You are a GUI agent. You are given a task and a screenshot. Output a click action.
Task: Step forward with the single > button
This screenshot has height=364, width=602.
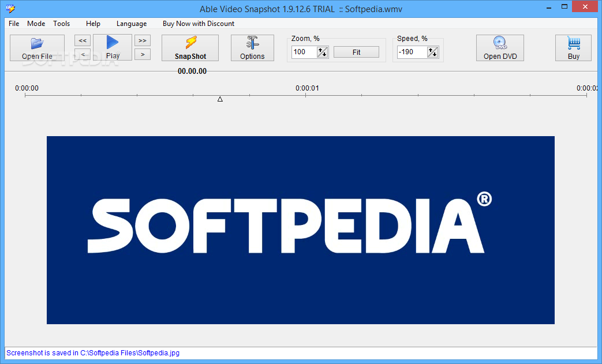[143, 54]
